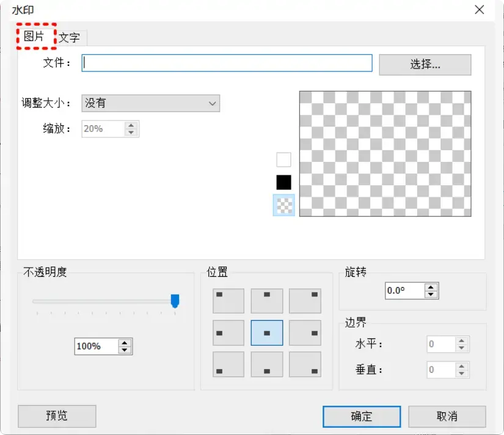Switch to the 文字 tab
The height and width of the screenshot is (435, 504).
pos(69,37)
